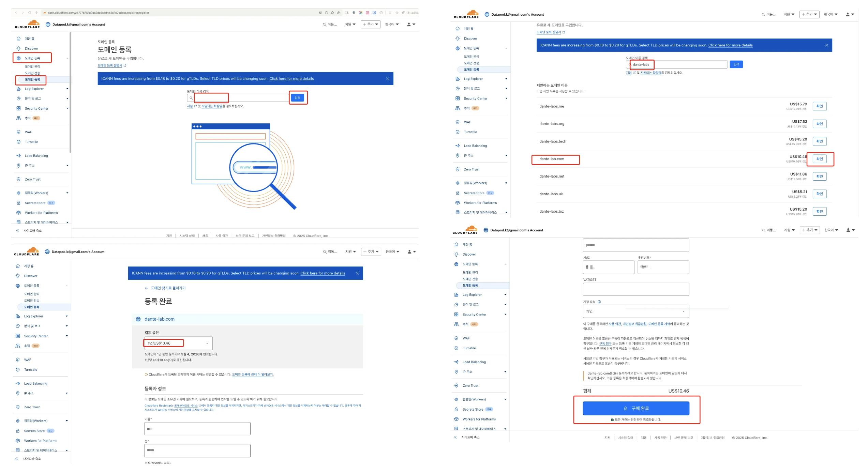Click the warning icon before the Cloudflare nameserver notice
868x473 pixels.
146,375
